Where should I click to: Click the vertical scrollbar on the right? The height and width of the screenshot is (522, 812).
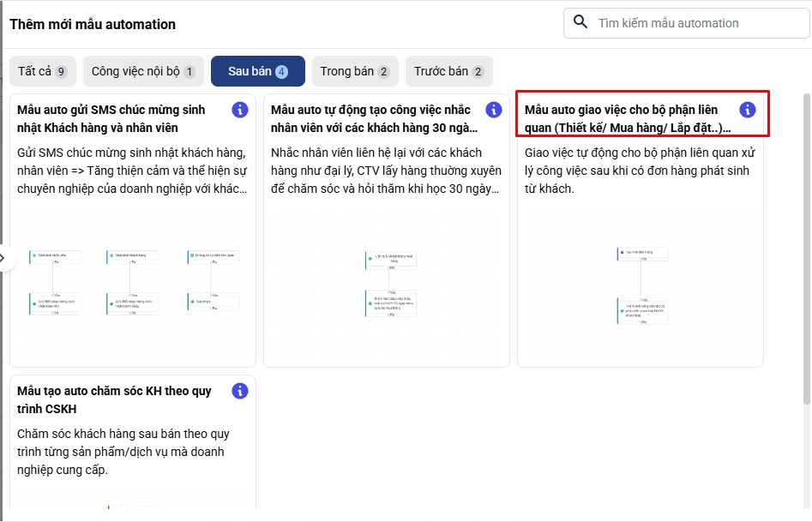coord(806,249)
